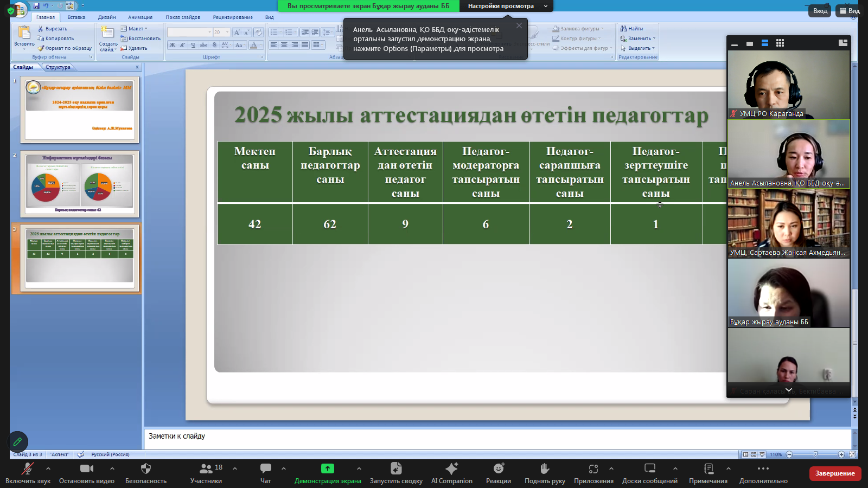Click the Reactions icon

coord(499,469)
